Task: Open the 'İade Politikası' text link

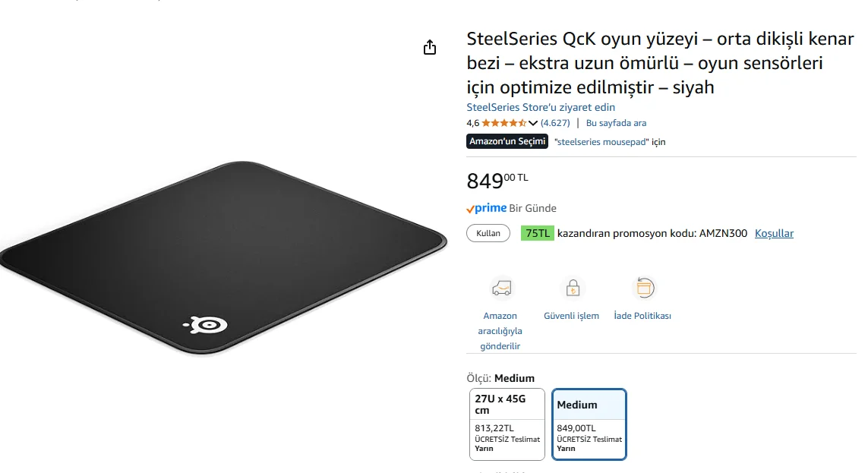Action: pyautogui.click(x=642, y=316)
